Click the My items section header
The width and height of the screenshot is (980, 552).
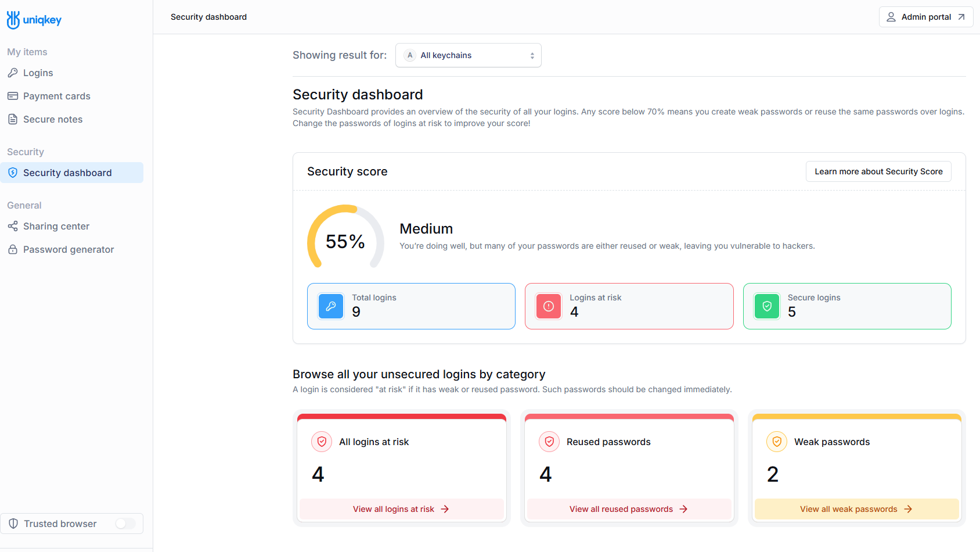pyautogui.click(x=27, y=52)
